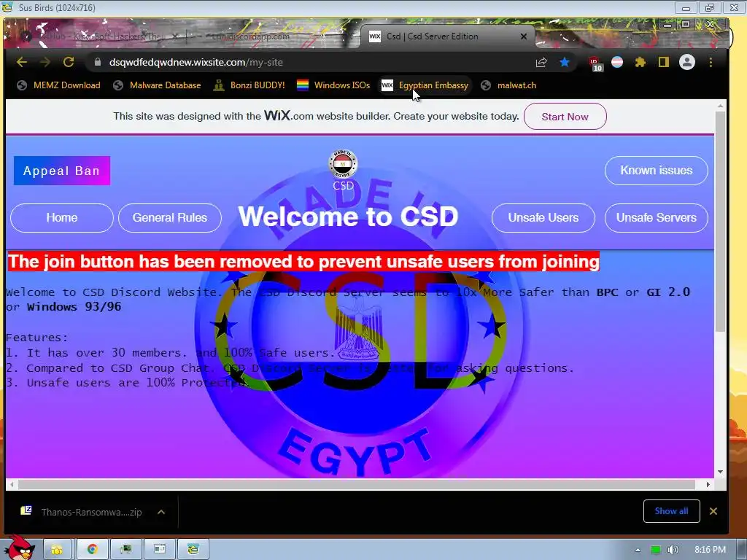The height and width of the screenshot is (560, 747).
Task: Open the General Rules page
Action: pyautogui.click(x=170, y=217)
